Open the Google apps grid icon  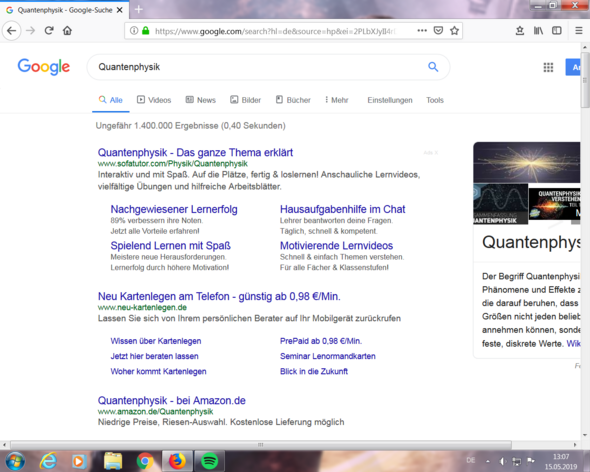548,67
